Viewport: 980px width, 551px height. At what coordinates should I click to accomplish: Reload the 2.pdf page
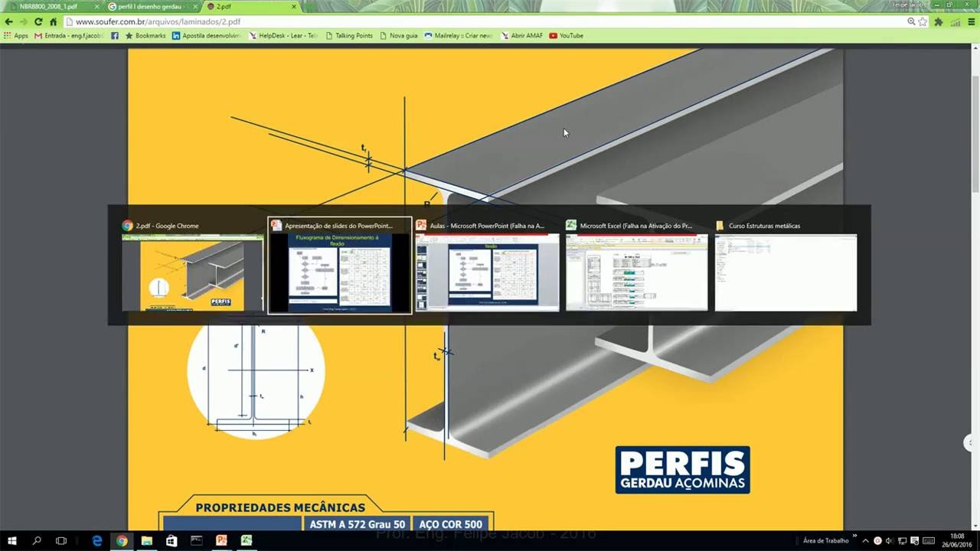pos(38,21)
